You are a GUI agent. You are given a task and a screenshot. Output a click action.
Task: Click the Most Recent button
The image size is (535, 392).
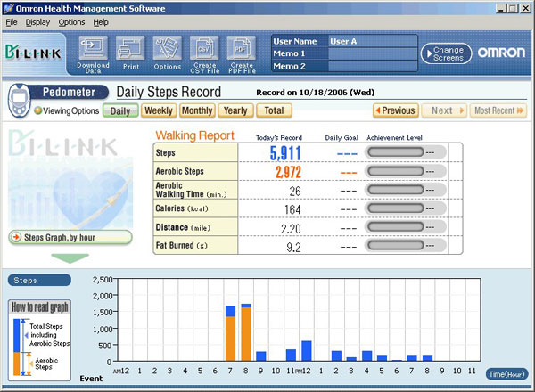[498, 110]
